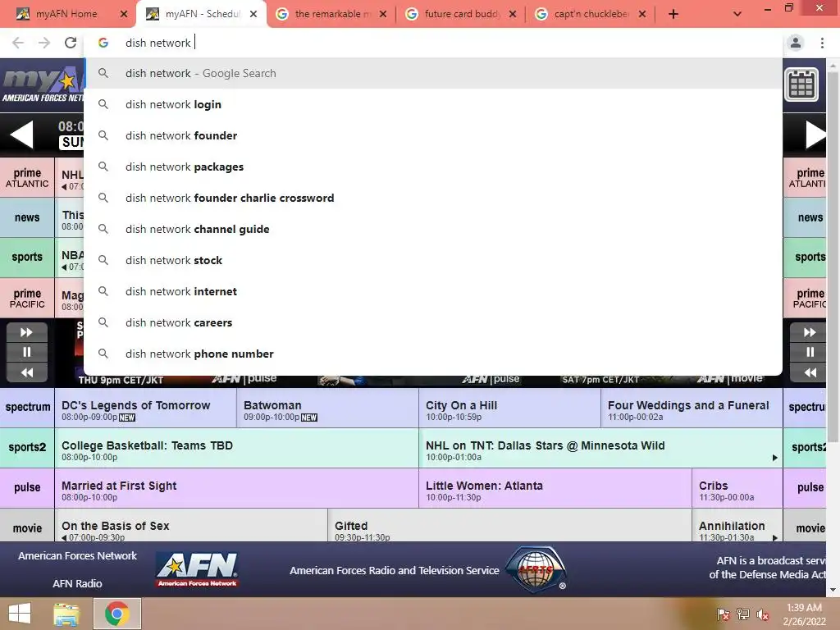
Task: Open the Chrome profile avatar
Action: 796,43
